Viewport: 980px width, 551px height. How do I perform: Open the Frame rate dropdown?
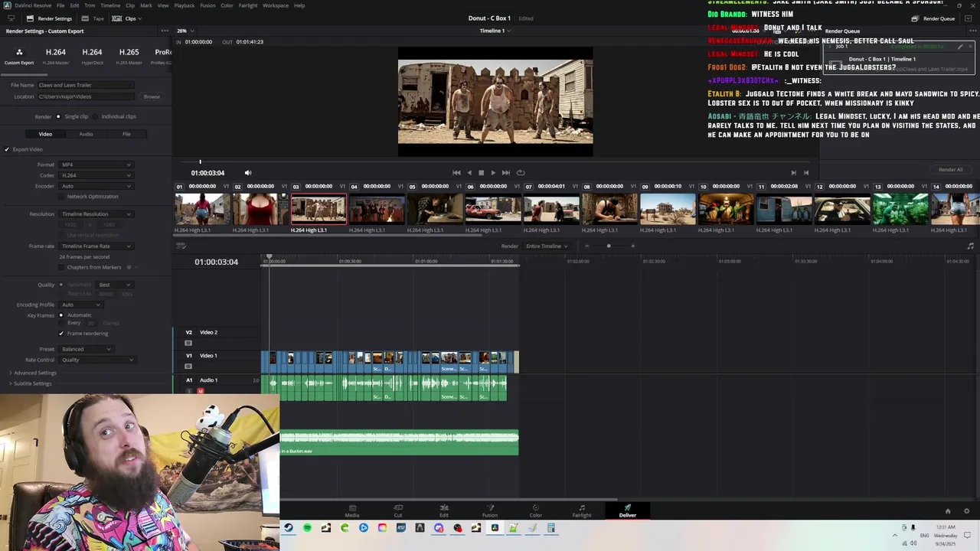96,246
